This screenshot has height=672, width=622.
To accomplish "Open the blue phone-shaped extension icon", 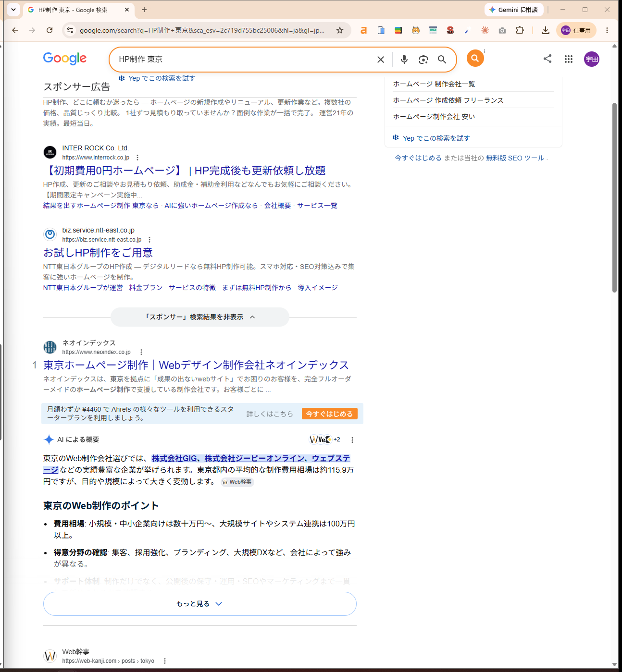I will point(381,30).
